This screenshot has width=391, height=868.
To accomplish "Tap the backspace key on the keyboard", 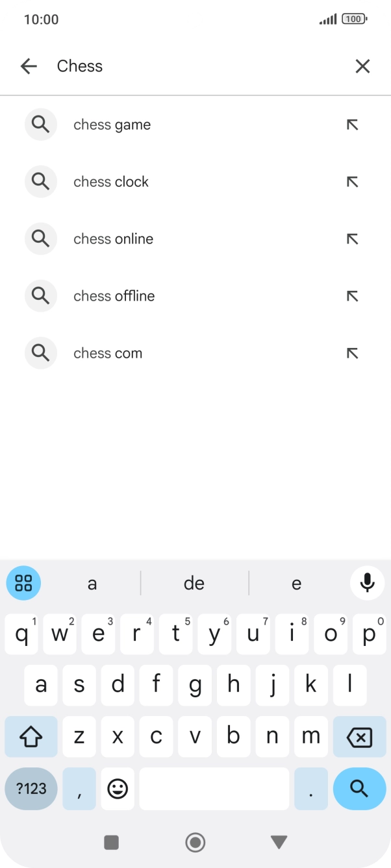I will coord(359,736).
